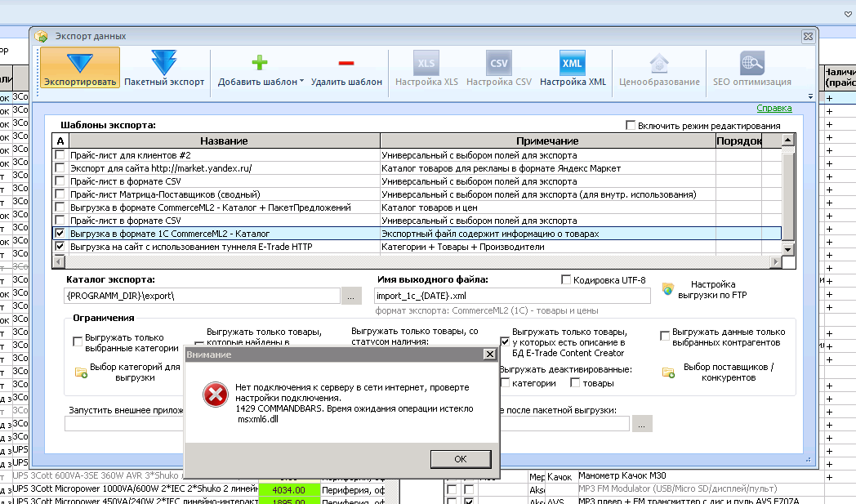This screenshot has width=856, height=504.
Task: Select Манометр Качок М30 row in background
Action: [x=622, y=475]
